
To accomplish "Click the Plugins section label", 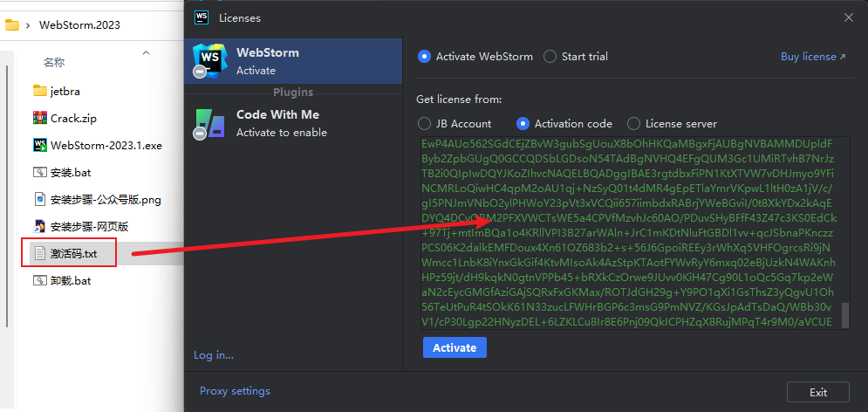I will click(293, 92).
